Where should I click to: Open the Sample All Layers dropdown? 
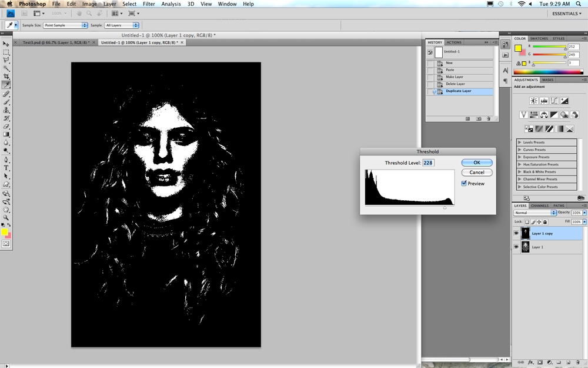[x=122, y=25]
